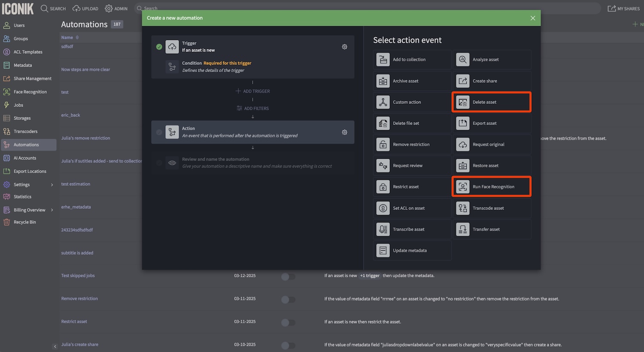Choose the Transcode asset action
This screenshot has height=352, width=644.
click(491, 208)
